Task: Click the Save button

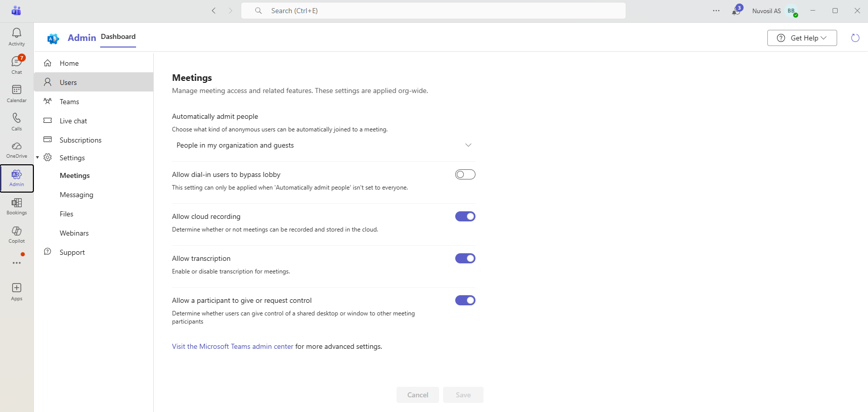Action: tap(463, 395)
